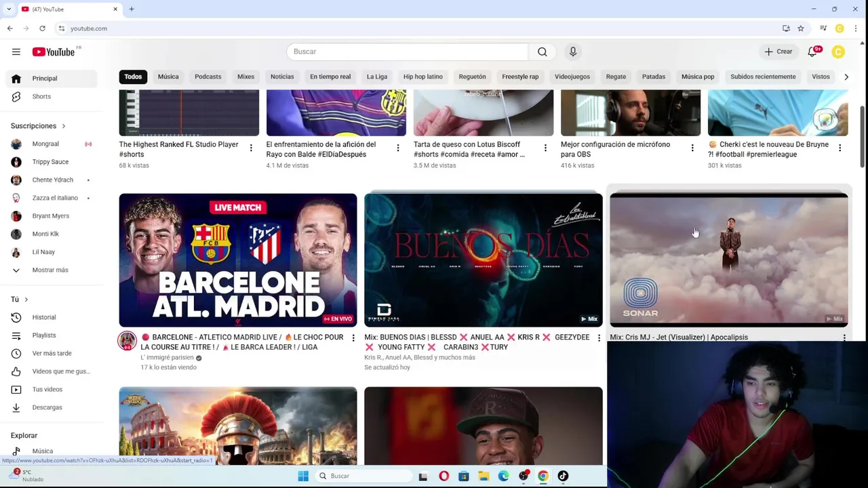
Task: Click the Crear button
Action: pos(778,52)
